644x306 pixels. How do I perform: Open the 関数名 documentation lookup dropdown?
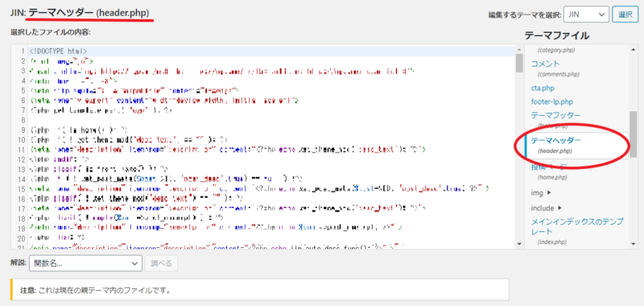85,263
